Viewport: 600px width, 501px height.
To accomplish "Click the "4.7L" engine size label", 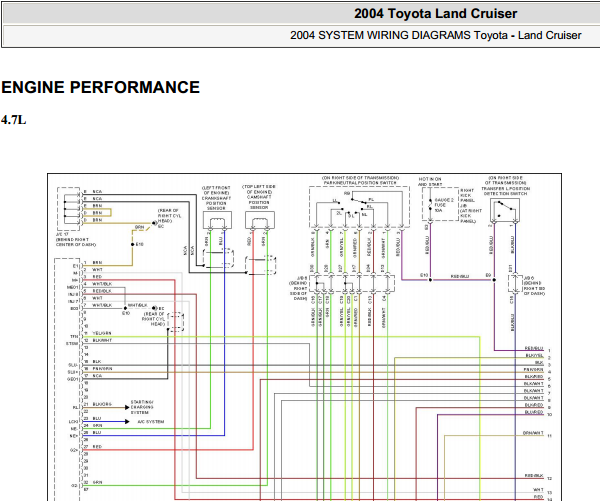I will click(x=13, y=120).
